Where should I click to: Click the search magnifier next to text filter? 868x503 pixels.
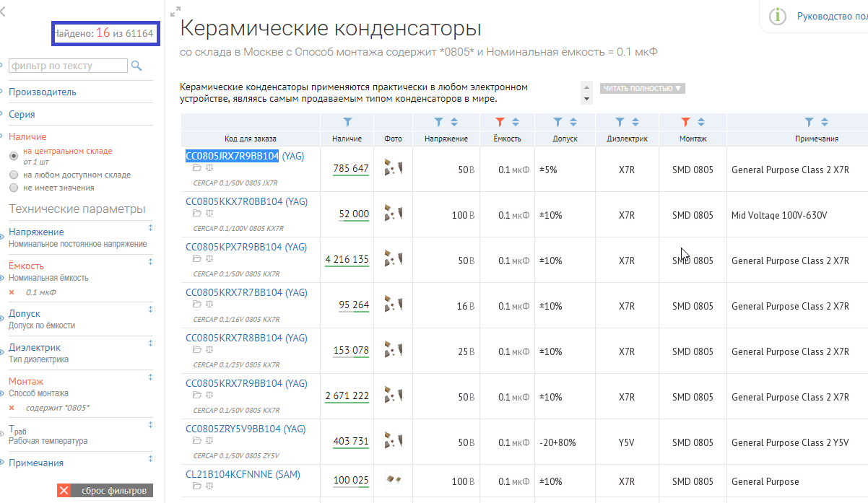(x=136, y=66)
